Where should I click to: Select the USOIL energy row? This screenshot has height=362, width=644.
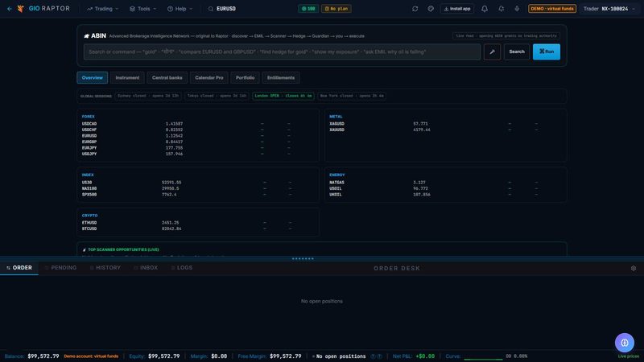(x=445, y=188)
